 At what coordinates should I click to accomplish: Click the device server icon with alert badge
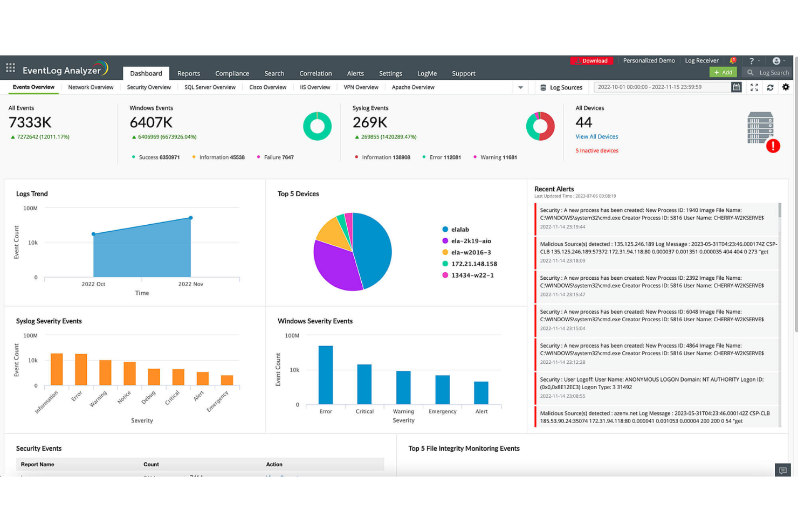point(760,129)
